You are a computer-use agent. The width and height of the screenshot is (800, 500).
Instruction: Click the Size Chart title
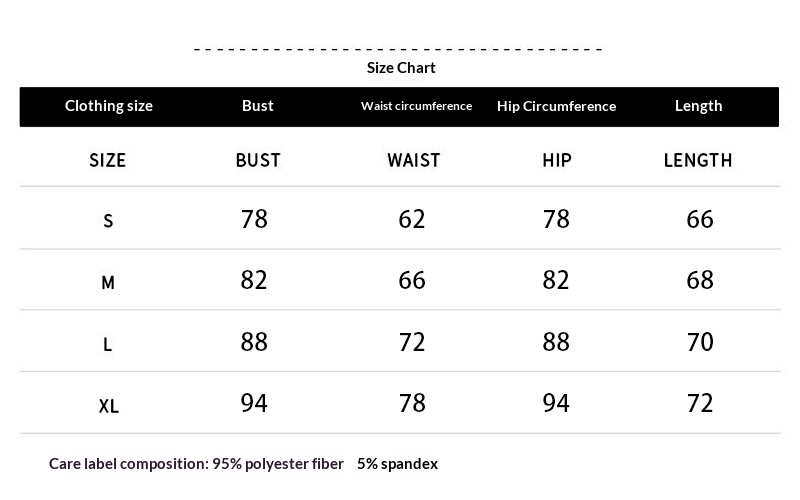coord(401,68)
